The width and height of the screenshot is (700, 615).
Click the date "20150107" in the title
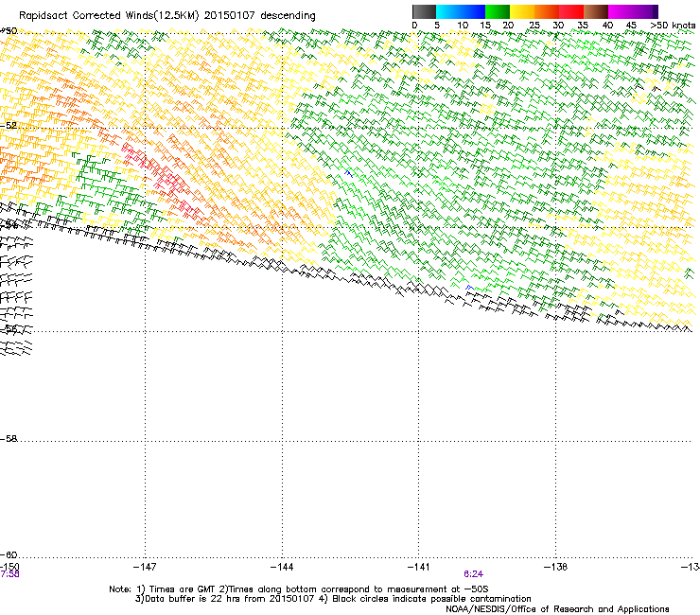[230, 15]
